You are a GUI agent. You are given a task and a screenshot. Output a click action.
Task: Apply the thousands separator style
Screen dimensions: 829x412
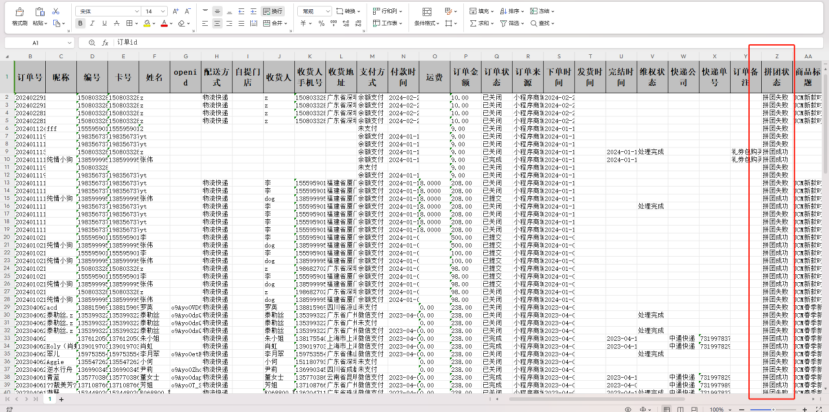(x=334, y=23)
